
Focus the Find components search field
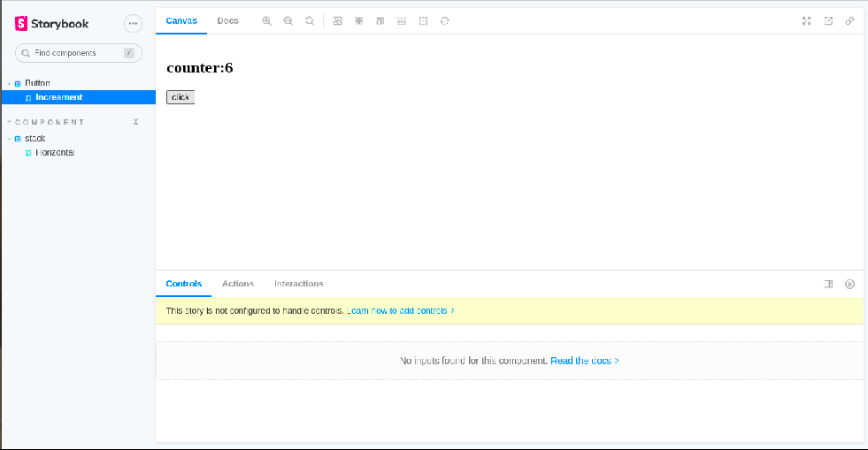coord(79,53)
